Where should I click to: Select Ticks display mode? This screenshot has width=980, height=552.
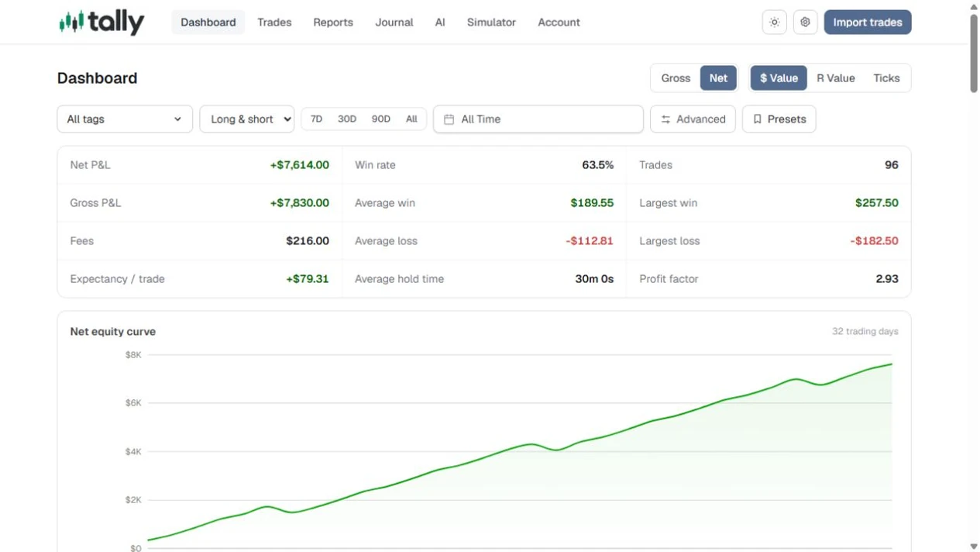[886, 78]
